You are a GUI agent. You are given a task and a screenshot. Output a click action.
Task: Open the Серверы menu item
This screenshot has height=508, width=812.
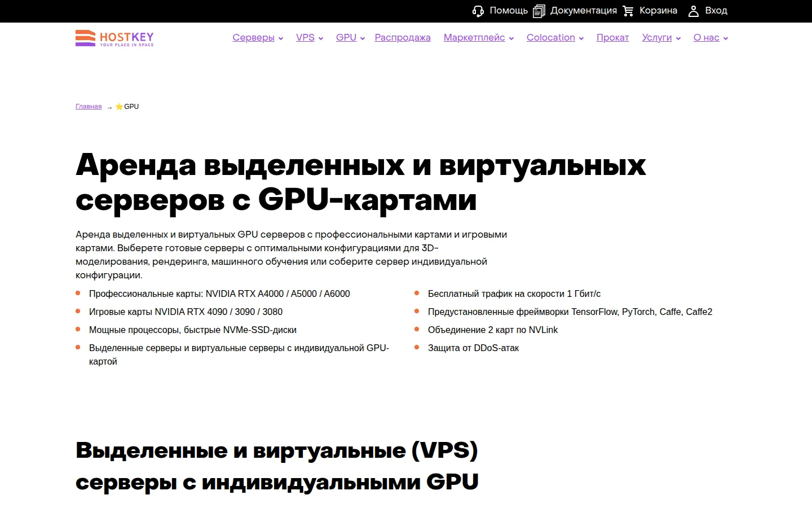coord(253,38)
